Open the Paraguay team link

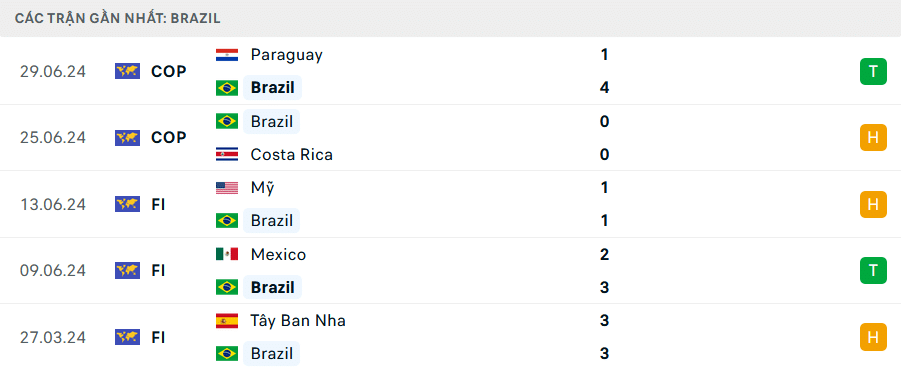point(287,55)
